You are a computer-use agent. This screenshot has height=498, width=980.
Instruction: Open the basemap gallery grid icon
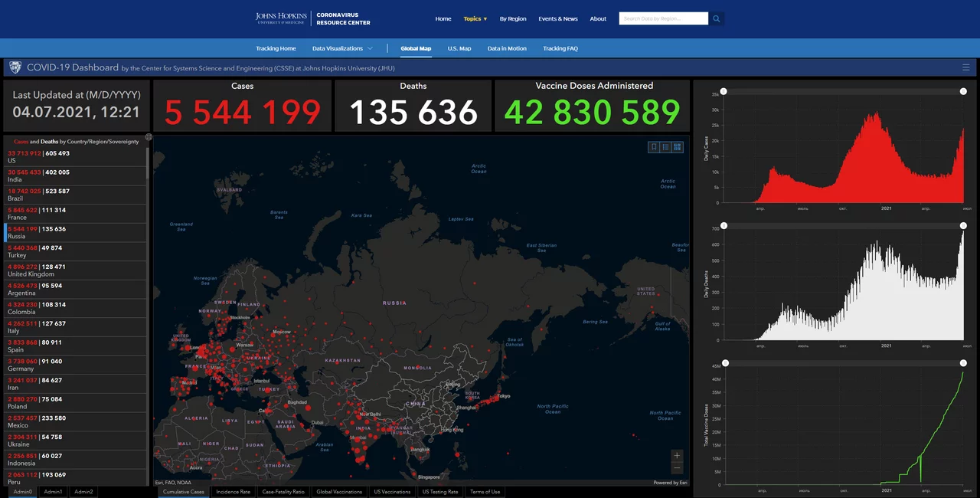[678, 147]
